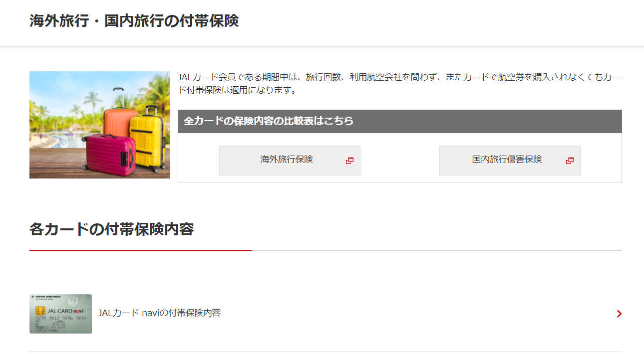Image resolution: width=644 pixels, height=354 pixels.
Task: Open the 海外旅行保険 comparison table button
Action: 290,161
